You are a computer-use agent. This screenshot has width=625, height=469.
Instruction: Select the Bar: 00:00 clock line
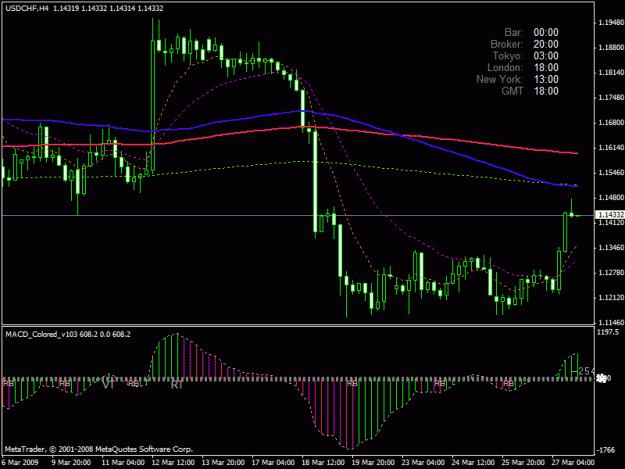click(x=531, y=32)
